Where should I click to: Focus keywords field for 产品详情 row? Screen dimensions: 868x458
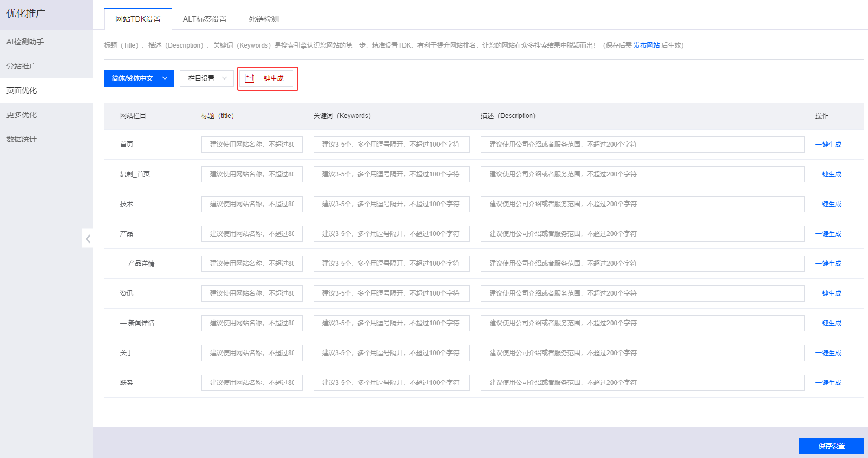coord(391,264)
